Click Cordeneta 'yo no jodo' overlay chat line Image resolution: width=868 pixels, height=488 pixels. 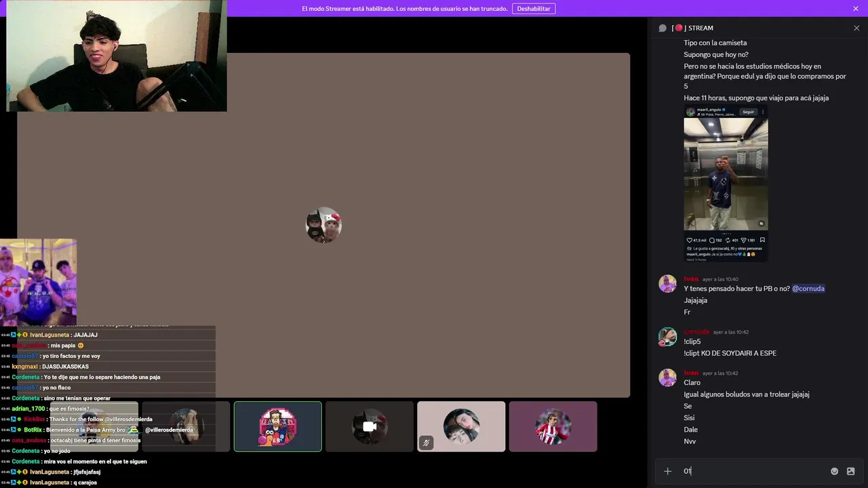pos(36,451)
